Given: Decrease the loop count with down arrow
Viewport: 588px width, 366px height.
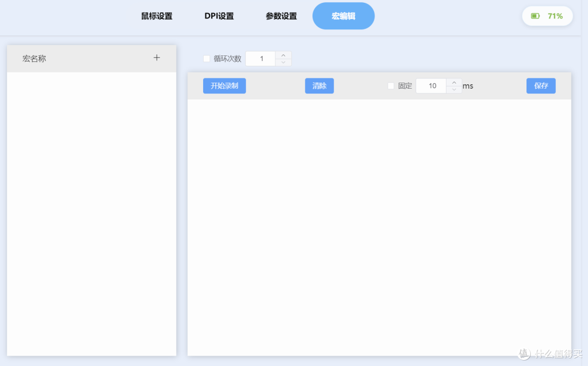Looking at the screenshot, I should (284, 62).
